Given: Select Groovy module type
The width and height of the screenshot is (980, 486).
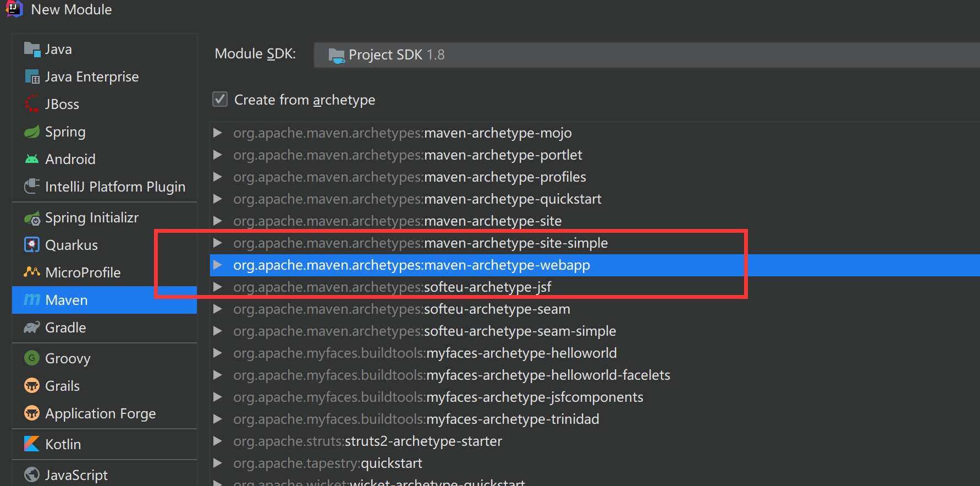Looking at the screenshot, I should pos(104,358).
